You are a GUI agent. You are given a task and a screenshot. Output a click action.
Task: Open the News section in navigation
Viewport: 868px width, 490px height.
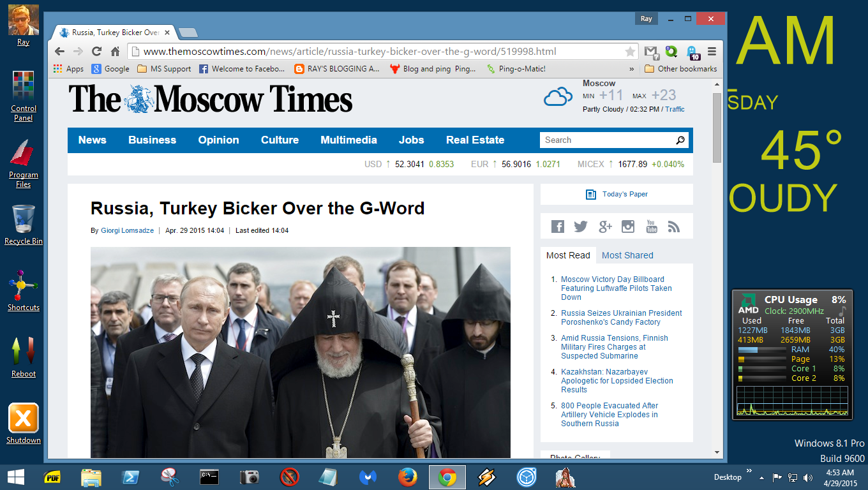click(93, 140)
